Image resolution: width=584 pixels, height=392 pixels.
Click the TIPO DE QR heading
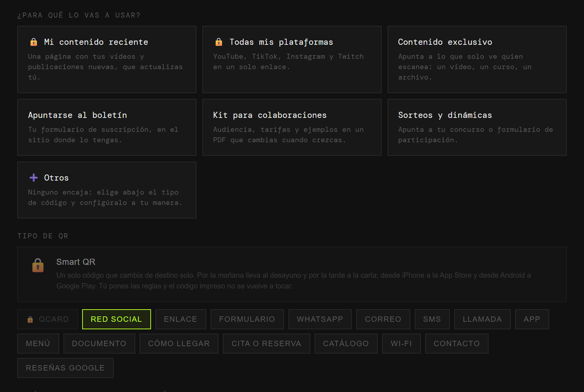[x=43, y=236]
